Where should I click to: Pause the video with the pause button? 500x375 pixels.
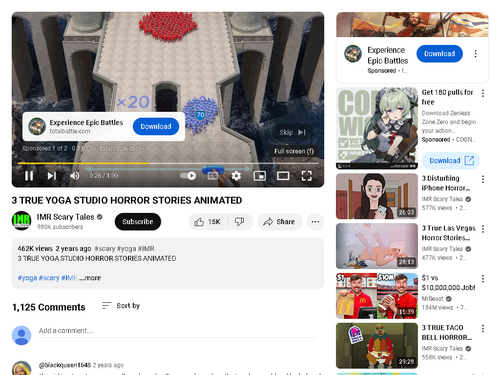pyautogui.click(x=29, y=176)
